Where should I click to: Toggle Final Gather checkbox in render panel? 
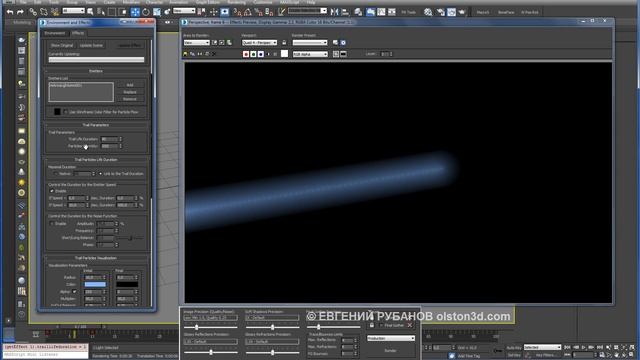click(x=380, y=325)
